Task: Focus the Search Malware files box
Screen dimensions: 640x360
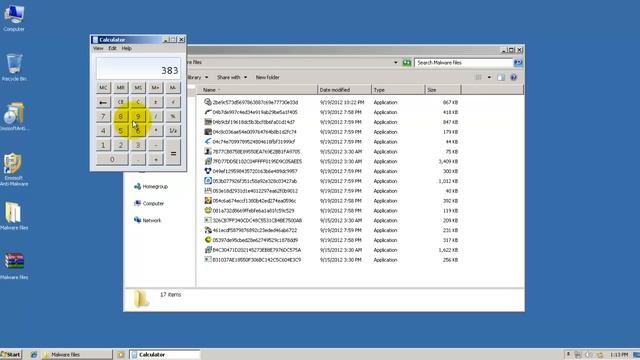Action: [x=463, y=62]
